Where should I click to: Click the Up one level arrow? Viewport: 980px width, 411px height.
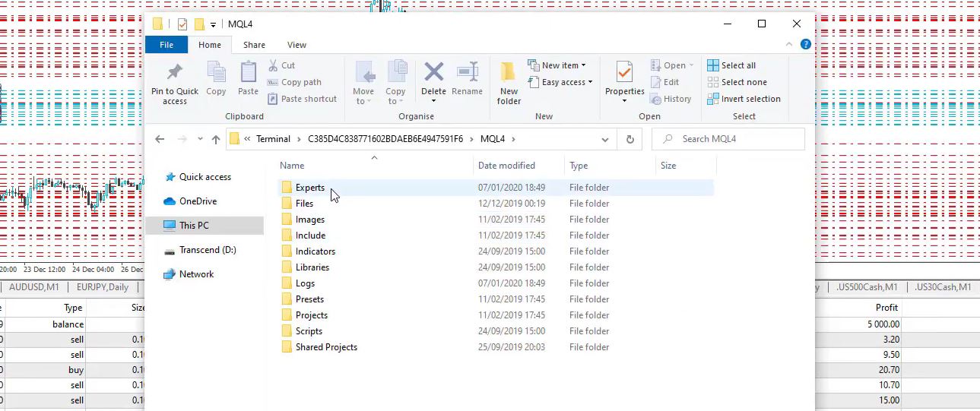[216, 139]
